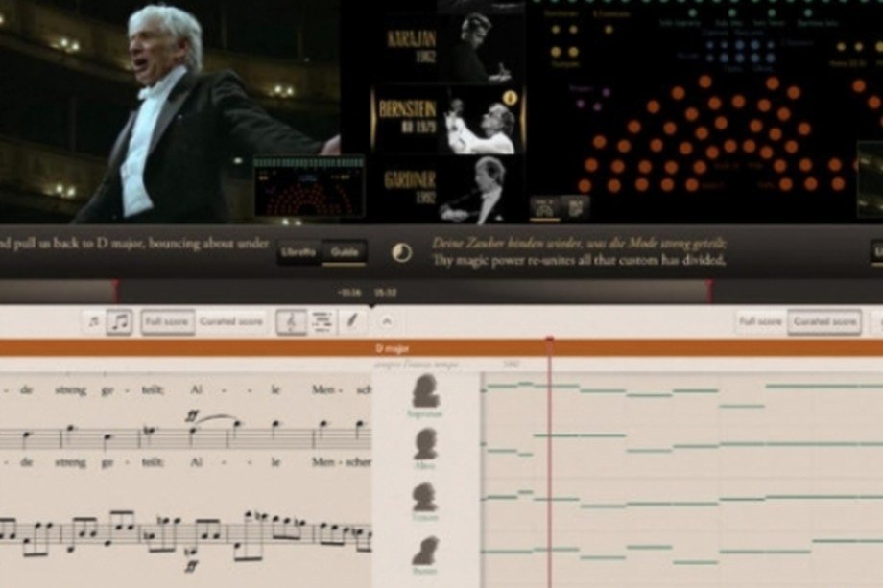883x588 pixels.
Task: Click the "Thy magic power re-unites" libretto line
Action: pyautogui.click(x=578, y=261)
